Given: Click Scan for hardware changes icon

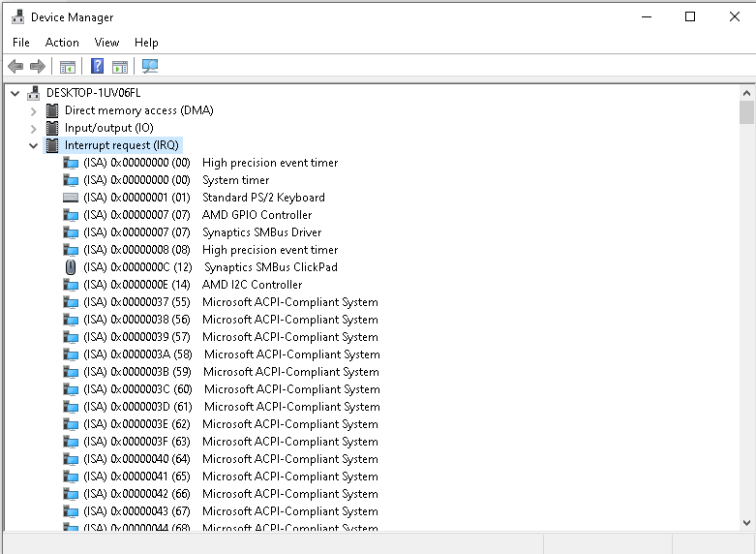Looking at the screenshot, I should coord(149,67).
